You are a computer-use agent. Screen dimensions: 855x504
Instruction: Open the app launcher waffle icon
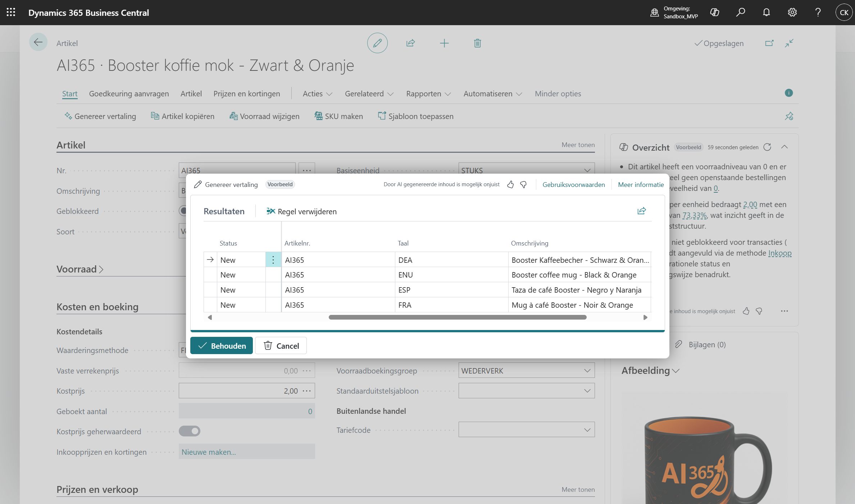coord(11,12)
